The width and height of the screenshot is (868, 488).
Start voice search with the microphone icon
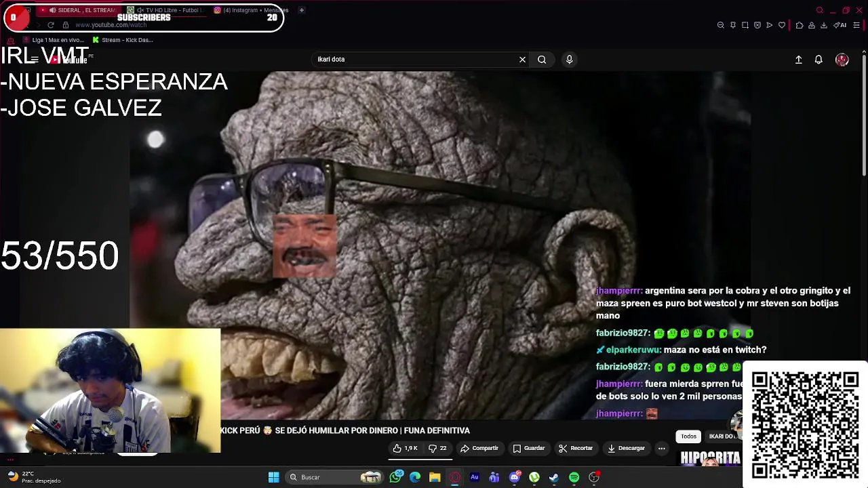[x=570, y=60]
